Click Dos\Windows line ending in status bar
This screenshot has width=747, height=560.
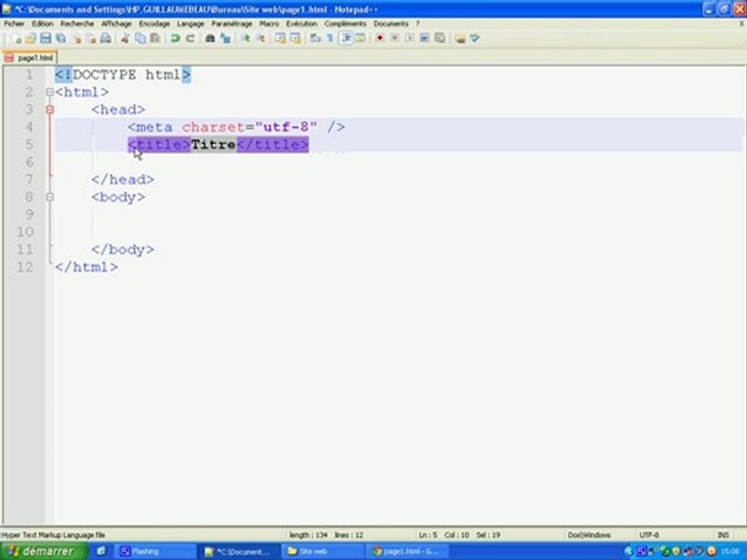pos(589,535)
